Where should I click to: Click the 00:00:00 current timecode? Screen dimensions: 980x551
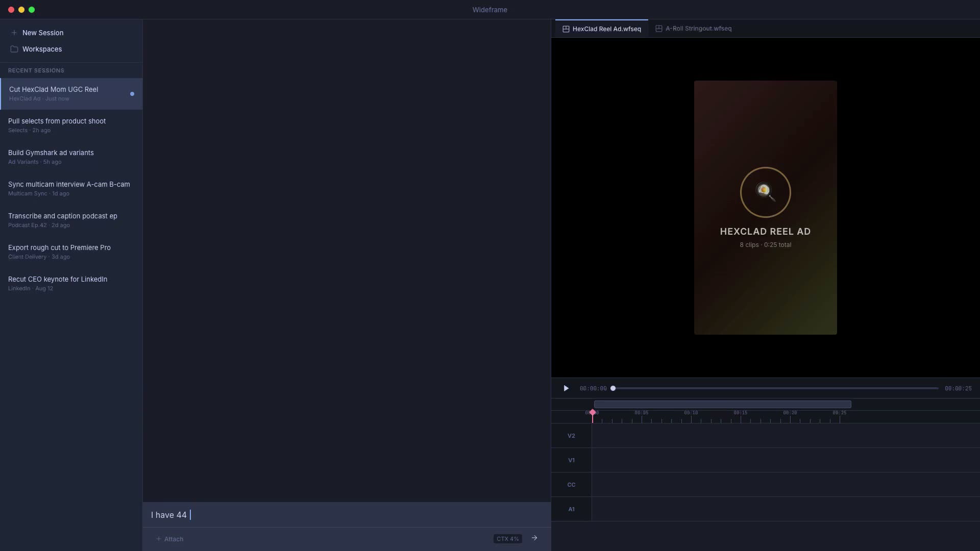593,389
